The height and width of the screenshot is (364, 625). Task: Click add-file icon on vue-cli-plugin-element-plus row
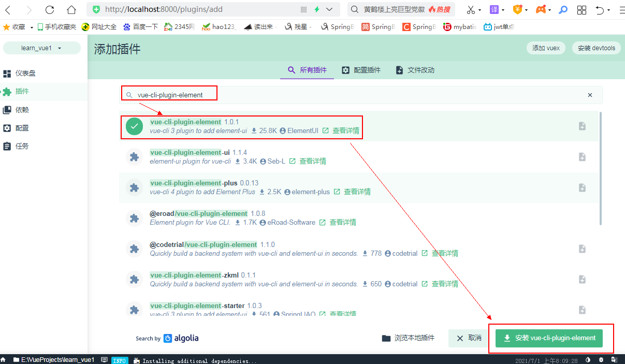pyautogui.click(x=582, y=187)
